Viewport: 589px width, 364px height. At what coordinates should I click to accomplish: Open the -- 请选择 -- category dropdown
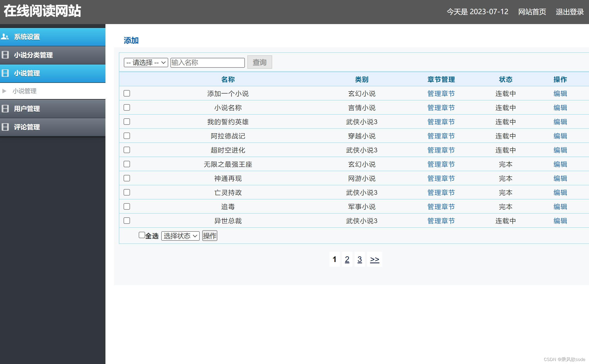click(x=145, y=63)
